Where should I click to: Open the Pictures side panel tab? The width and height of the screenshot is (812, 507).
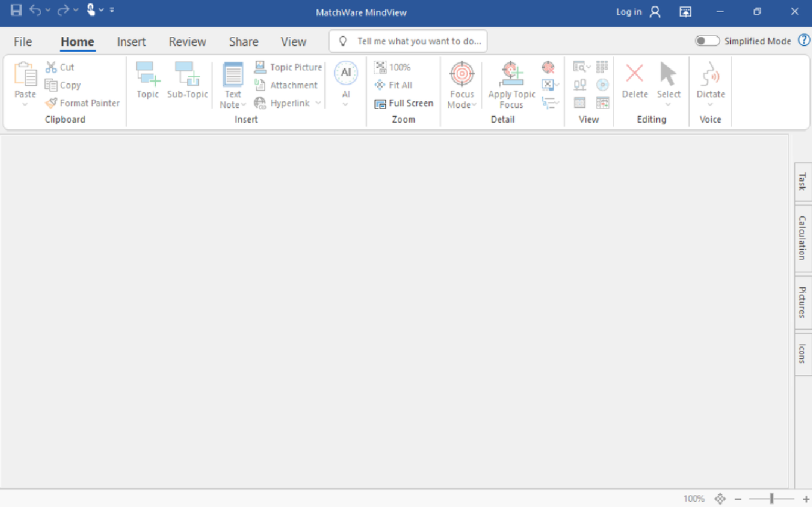(x=803, y=302)
